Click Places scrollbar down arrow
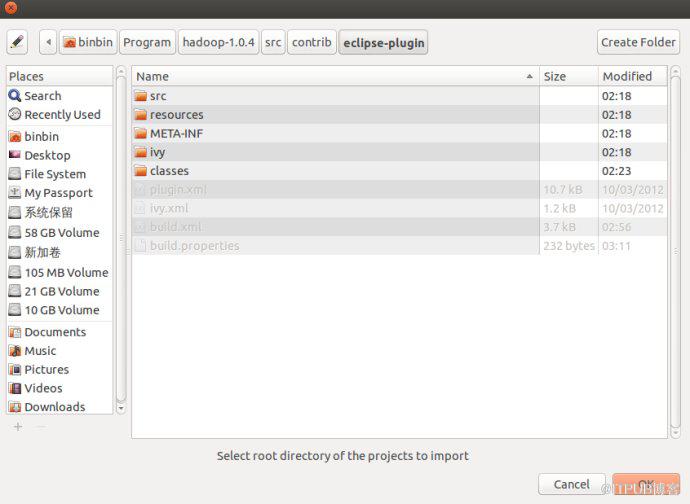The image size is (690, 504). pos(121,408)
